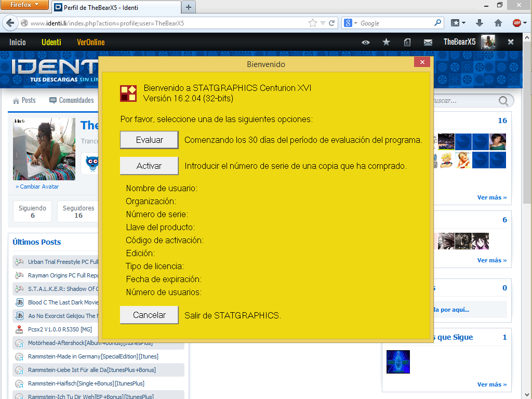
Task: Click the bottom Ver más link
Action: coord(492,384)
